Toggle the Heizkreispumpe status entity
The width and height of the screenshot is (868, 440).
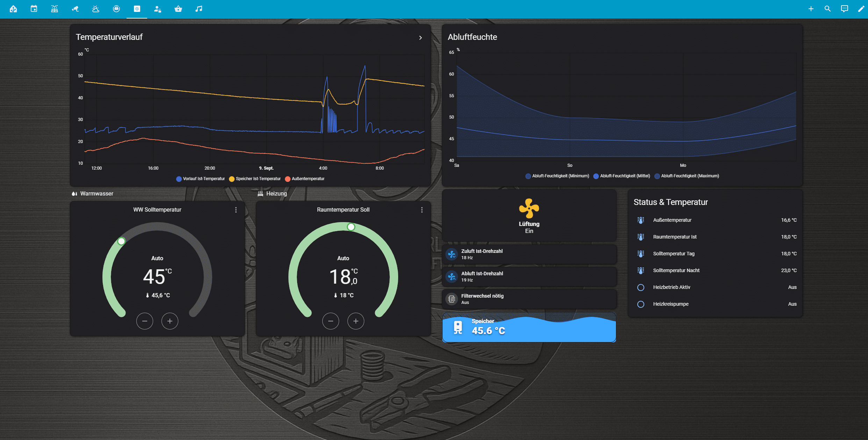pyautogui.click(x=640, y=304)
